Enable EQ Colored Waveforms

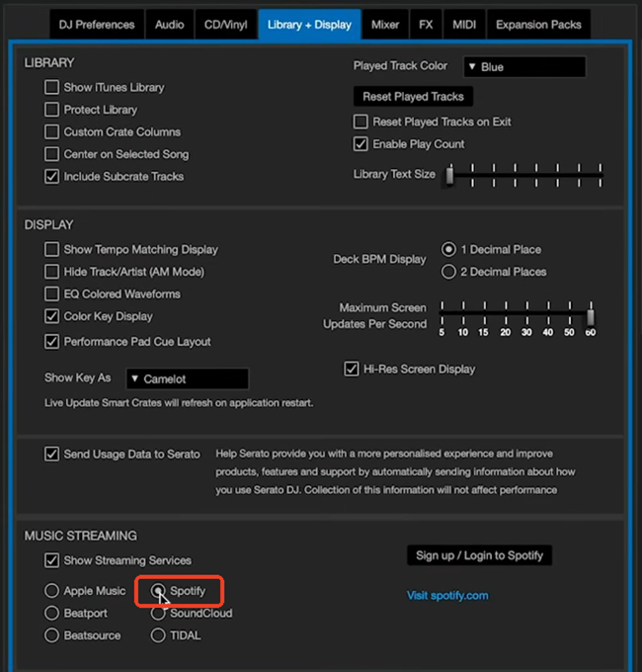pyautogui.click(x=51, y=294)
